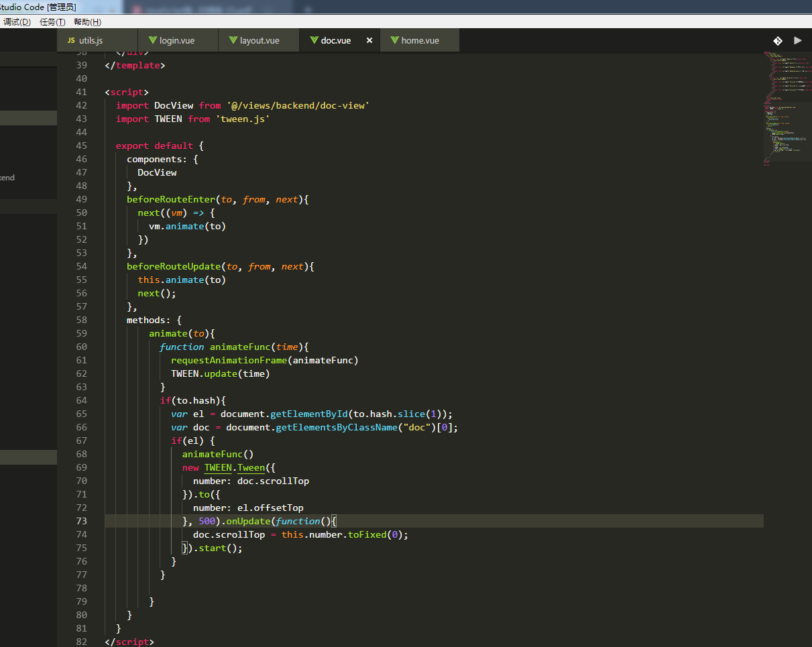Switch to the layout.vue tab
The image size is (812, 647).
coord(259,40)
